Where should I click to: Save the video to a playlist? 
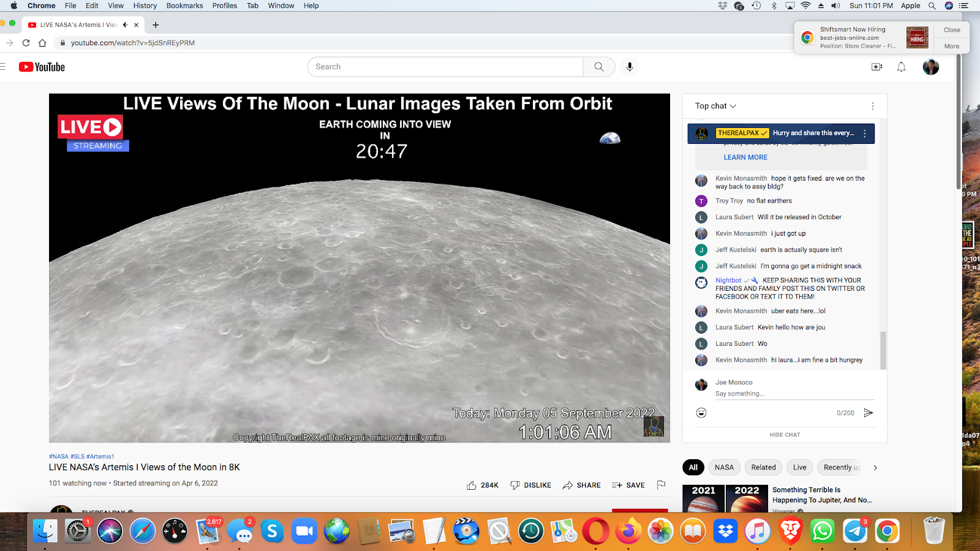(x=628, y=485)
